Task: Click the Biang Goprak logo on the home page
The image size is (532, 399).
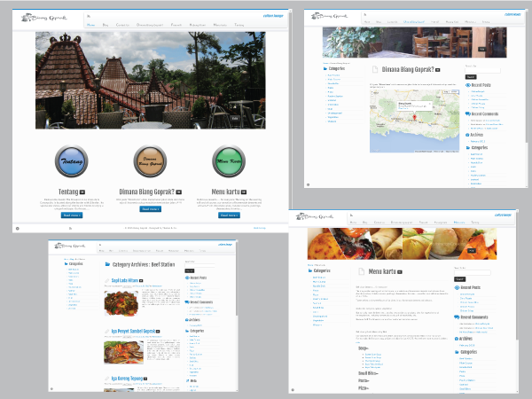Action: [x=44, y=18]
